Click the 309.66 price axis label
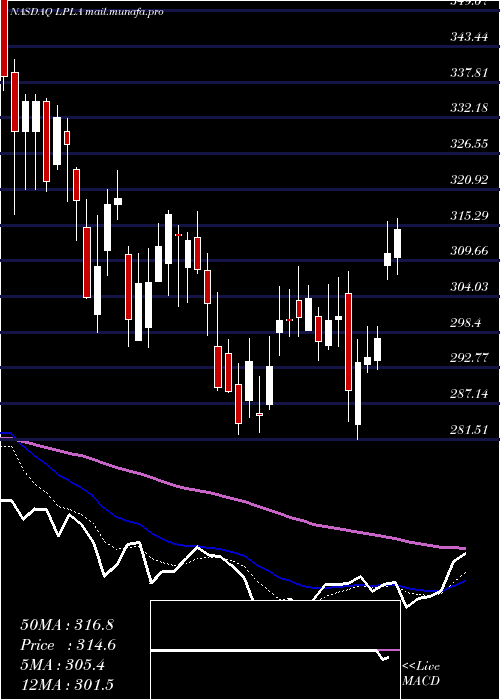This screenshot has height=700, width=500. (x=469, y=251)
